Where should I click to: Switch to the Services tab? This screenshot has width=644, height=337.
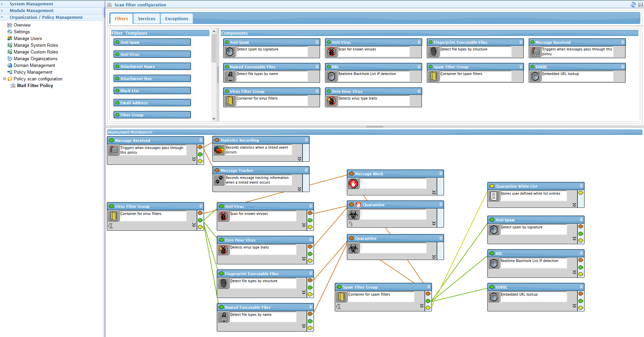pyautogui.click(x=147, y=18)
